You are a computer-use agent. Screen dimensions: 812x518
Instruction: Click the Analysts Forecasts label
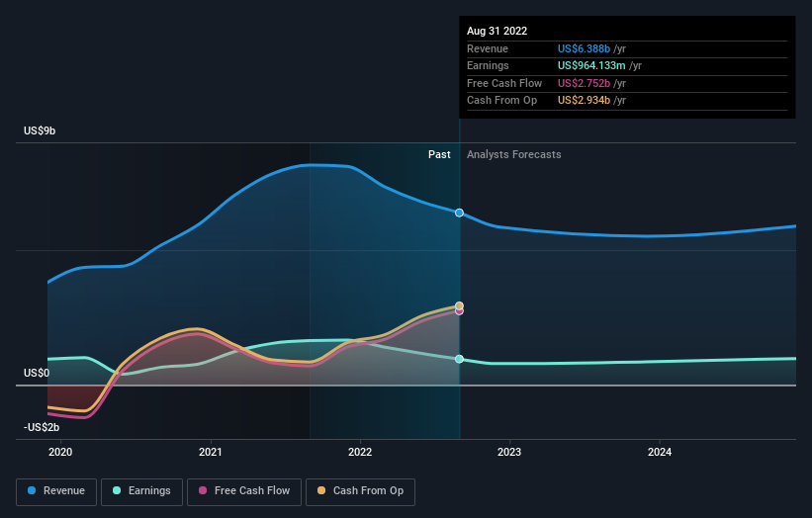513,155
